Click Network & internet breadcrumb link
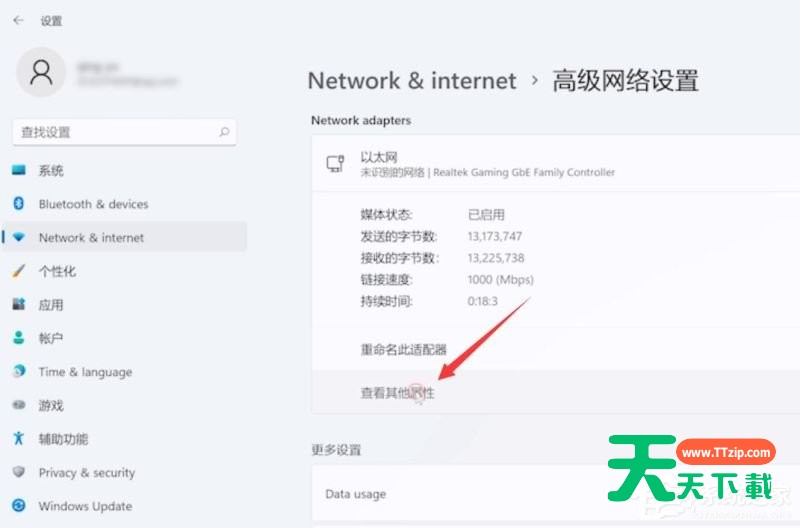Viewport: 800px width, 528px height. coord(412,81)
